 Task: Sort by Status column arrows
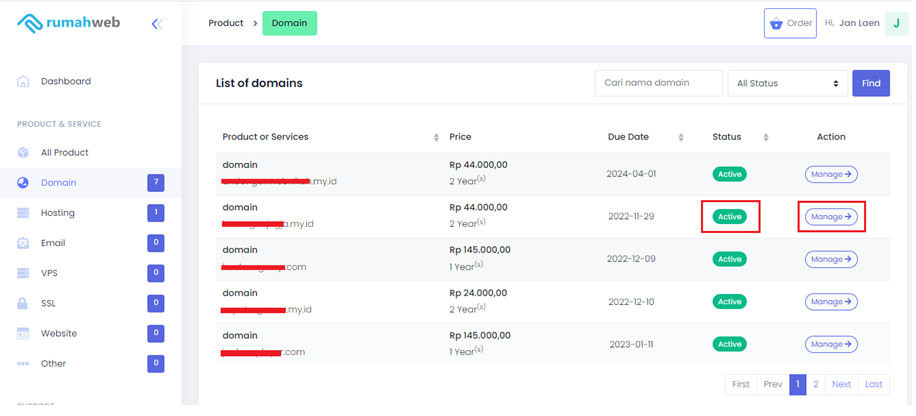(x=766, y=137)
